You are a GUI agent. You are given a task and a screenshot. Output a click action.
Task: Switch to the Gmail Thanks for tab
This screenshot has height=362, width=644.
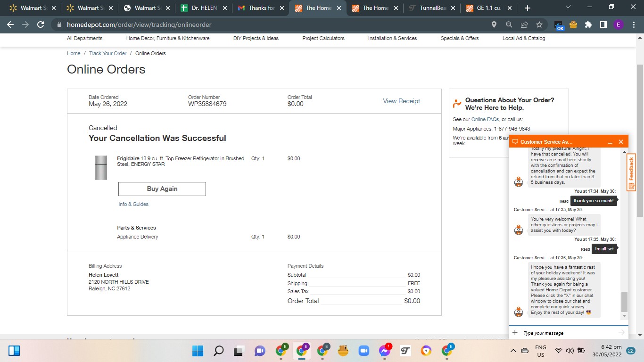261,8
